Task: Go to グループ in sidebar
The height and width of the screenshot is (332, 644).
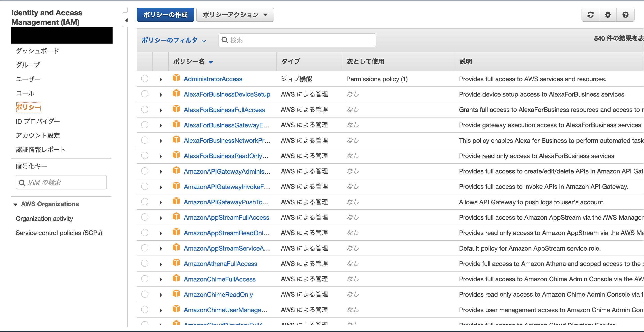Action: [28, 65]
